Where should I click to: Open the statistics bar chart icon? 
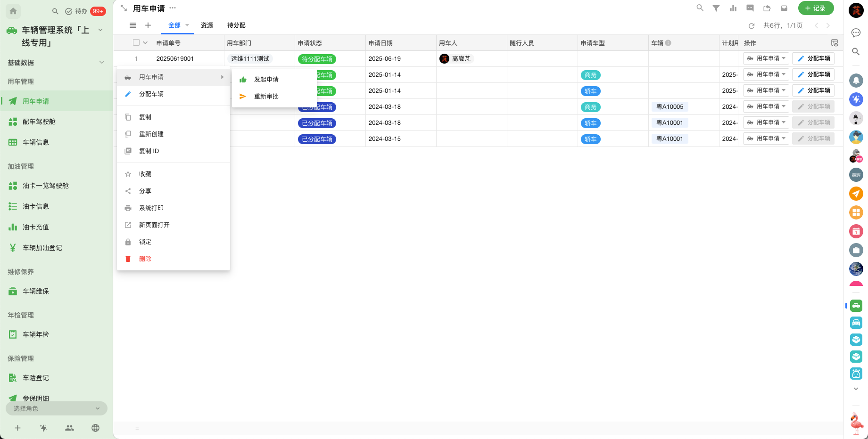coord(733,8)
